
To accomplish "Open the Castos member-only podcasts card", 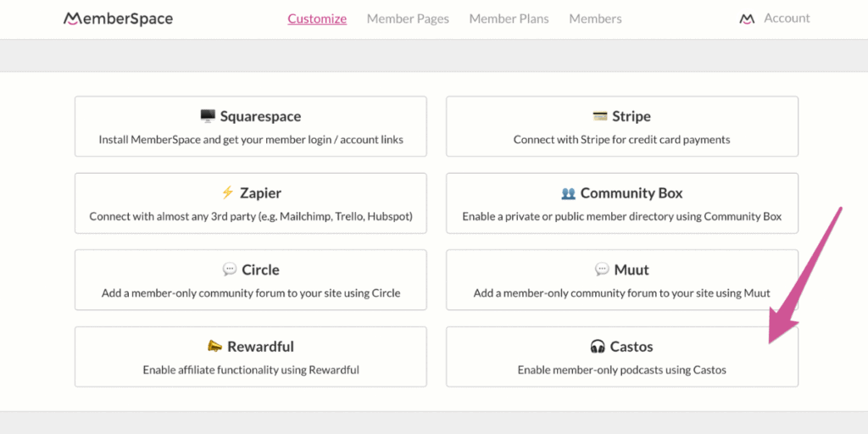I will pos(622,357).
